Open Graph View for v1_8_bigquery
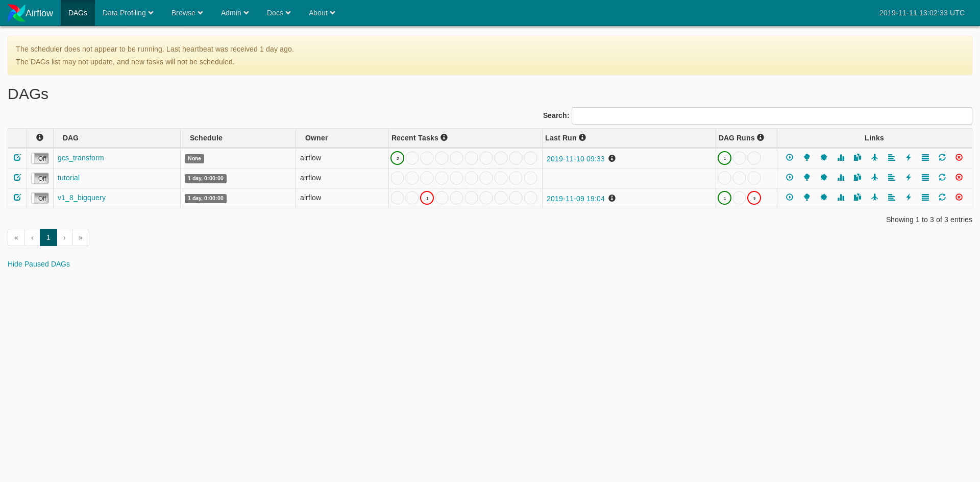 (x=824, y=198)
